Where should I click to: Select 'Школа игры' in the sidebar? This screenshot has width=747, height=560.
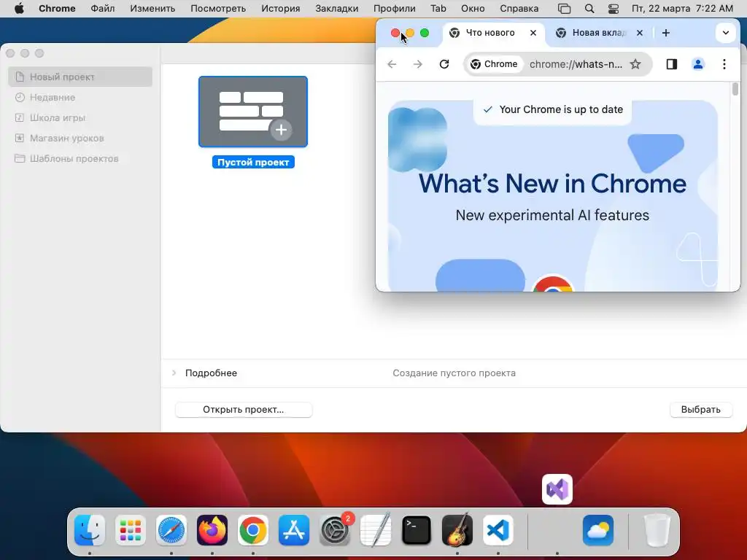tap(80, 117)
